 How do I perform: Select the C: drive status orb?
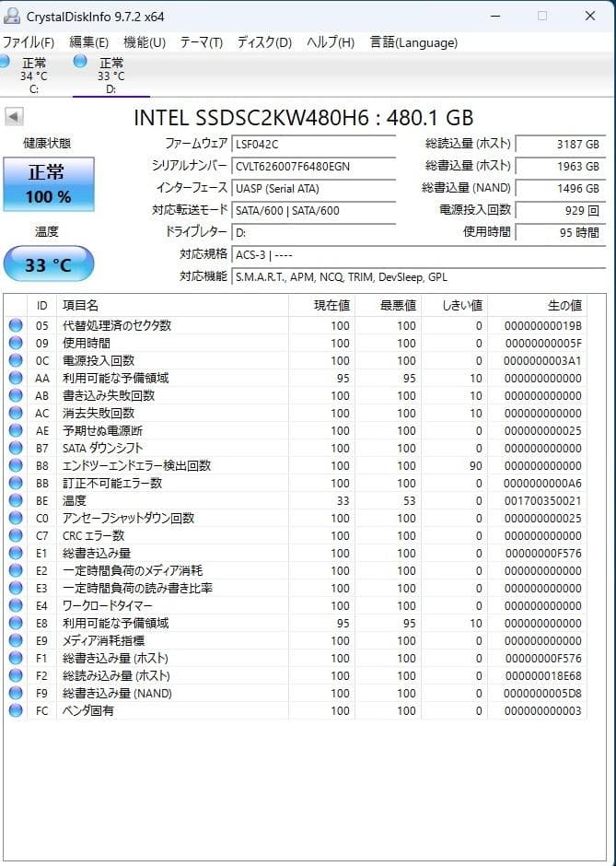point(5,61)
